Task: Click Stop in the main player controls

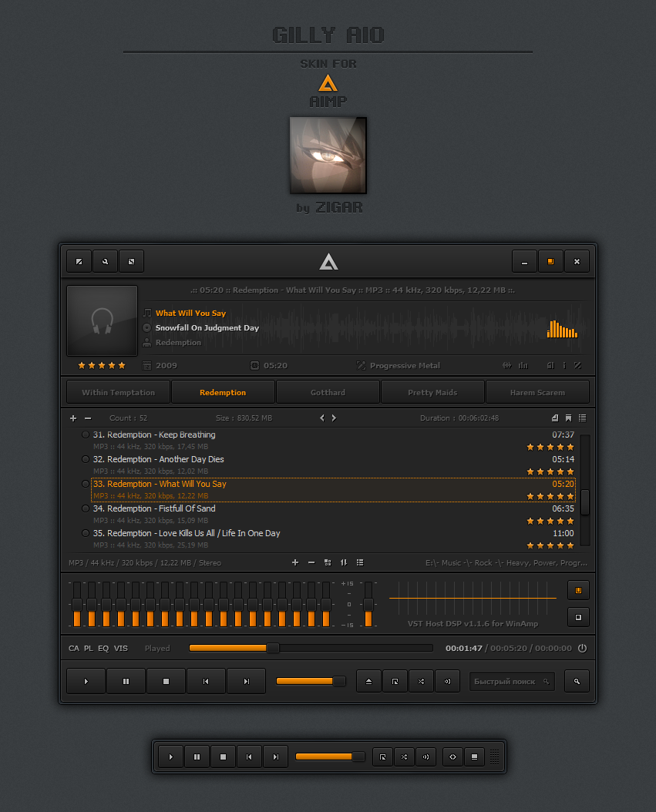Action: coord(166,682)
